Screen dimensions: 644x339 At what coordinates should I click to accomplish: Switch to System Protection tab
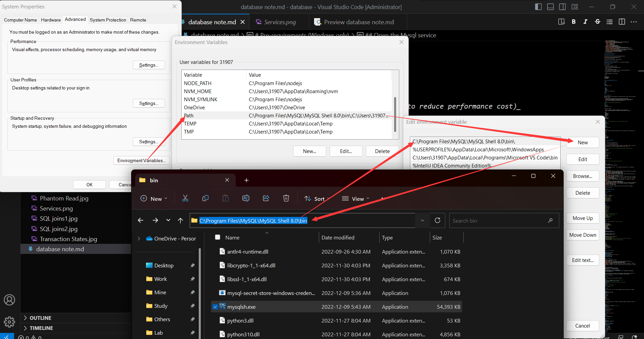tap(108, 20)
